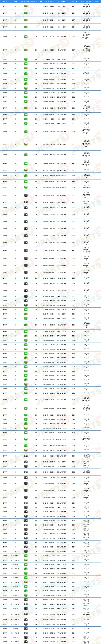This screenshot has height=644, width=101.
Task: Click diesel ON icon in 150kW / 204KM E82 row
Action: [x=26, y=266]
